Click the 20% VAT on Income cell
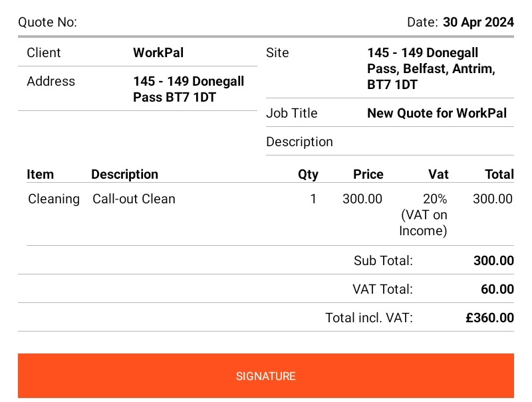This screenshot has height=402, width=532. point(423,215)
